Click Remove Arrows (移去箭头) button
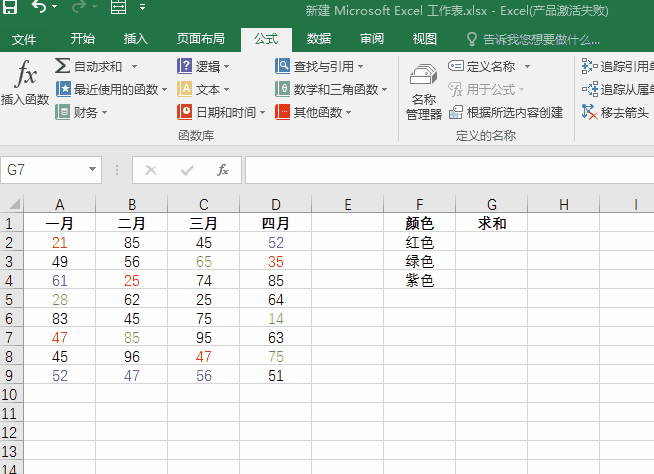 click(616, 112)
